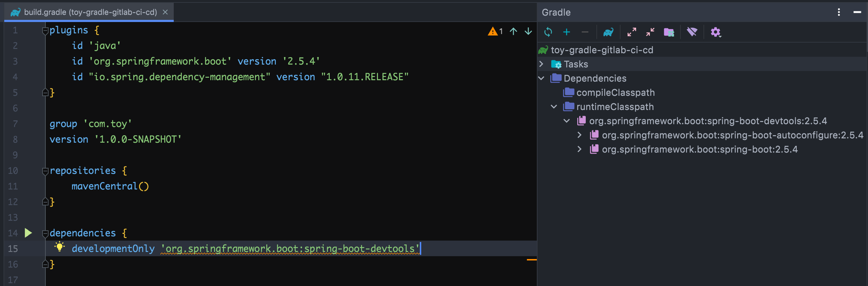Click fold end marker on line 12
The width and height of the screenshot is (868, 286).
pos(45,202)
